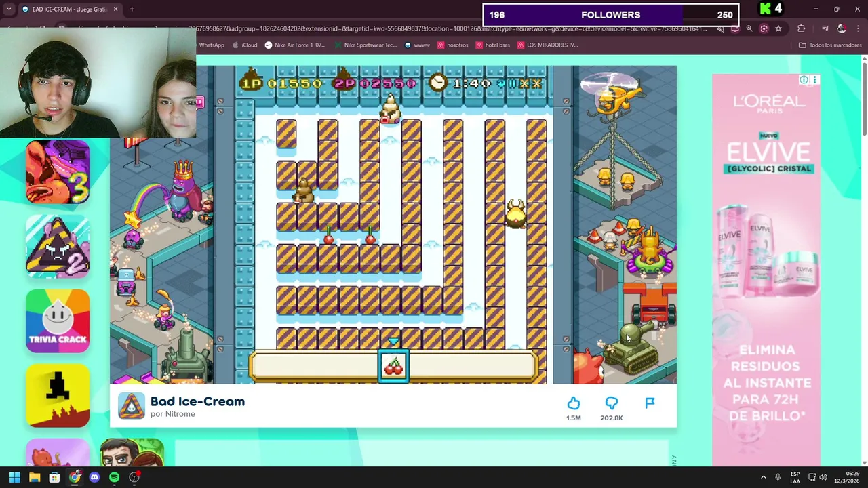Click the thumbs-down dislike icon under the game
Image resolution: width=868 pixels, height=488 pixels.
[612, 403]
